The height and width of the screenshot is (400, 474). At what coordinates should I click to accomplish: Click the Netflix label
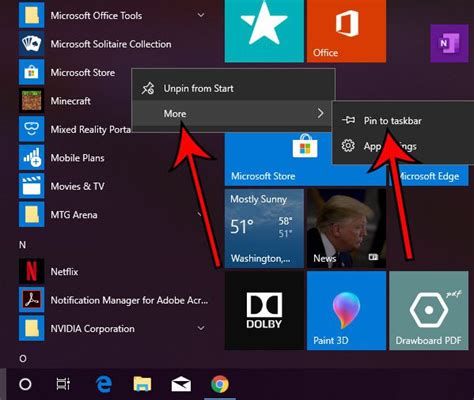pyautogui.click(x=64, y=272)
